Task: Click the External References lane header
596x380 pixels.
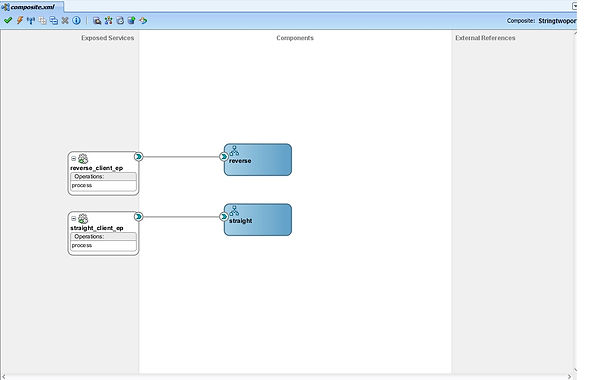Action: [485, 38]
